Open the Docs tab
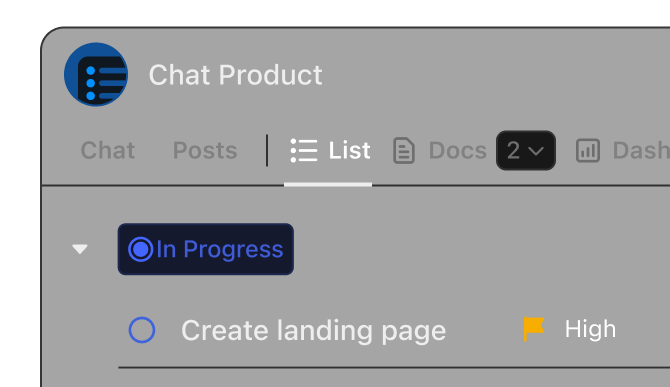Screen dimensions: 670x387 click(x=458, y=150)
